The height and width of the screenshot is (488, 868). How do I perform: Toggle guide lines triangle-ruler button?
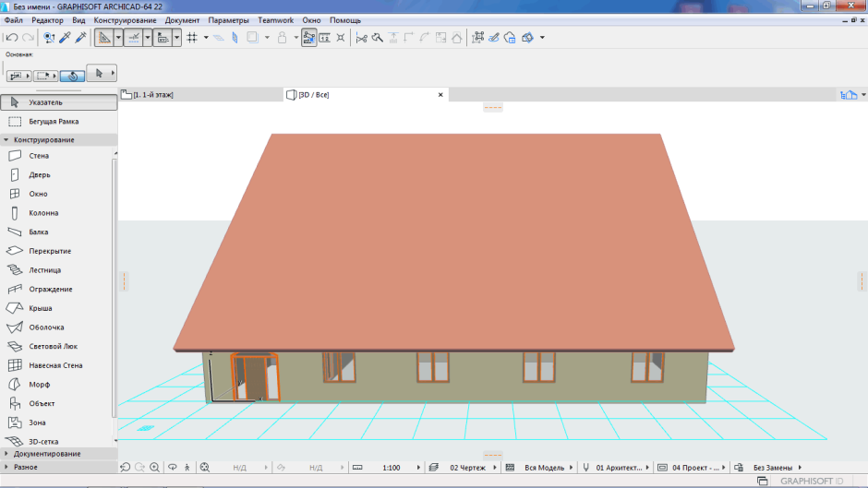click(104, 38)
